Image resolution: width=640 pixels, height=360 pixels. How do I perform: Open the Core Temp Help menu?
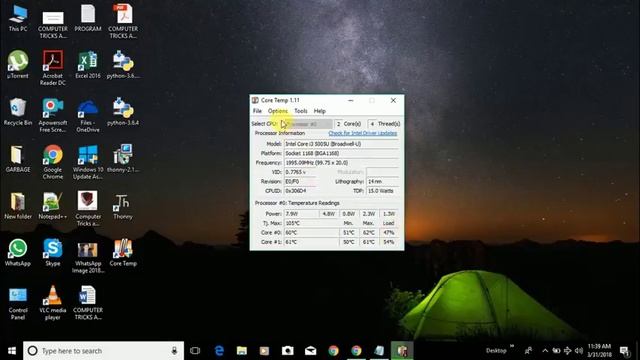point(320,111)
